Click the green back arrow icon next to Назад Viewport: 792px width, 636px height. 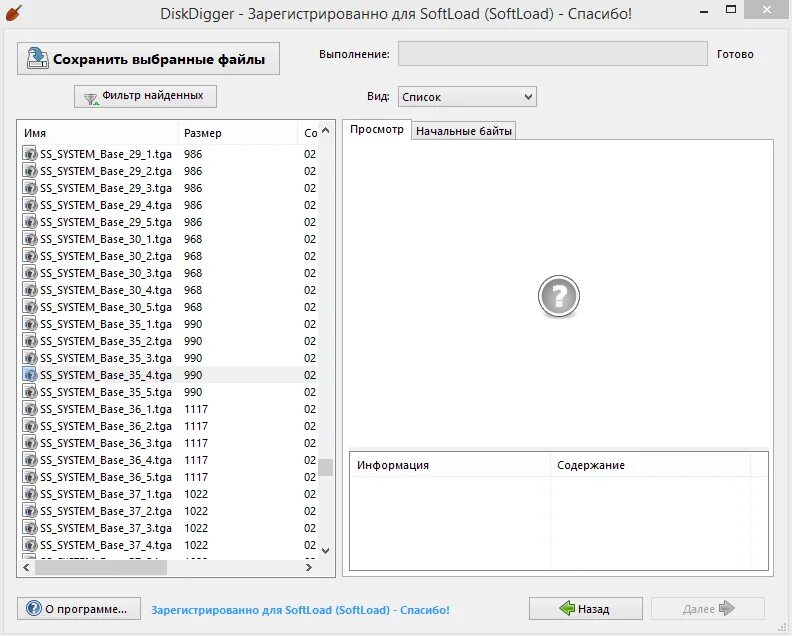tap(567, 608)
